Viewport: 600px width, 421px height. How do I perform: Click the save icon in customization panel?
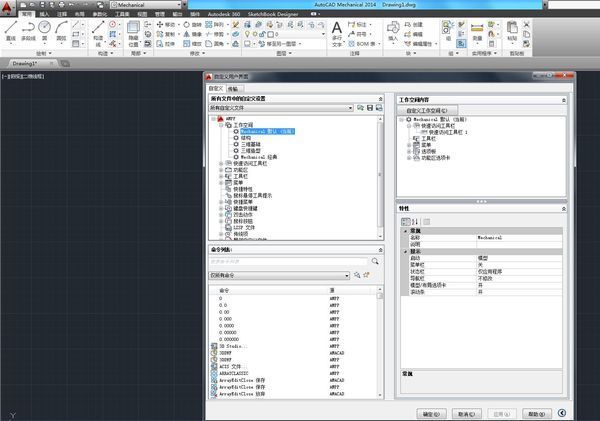pos(370,108)
